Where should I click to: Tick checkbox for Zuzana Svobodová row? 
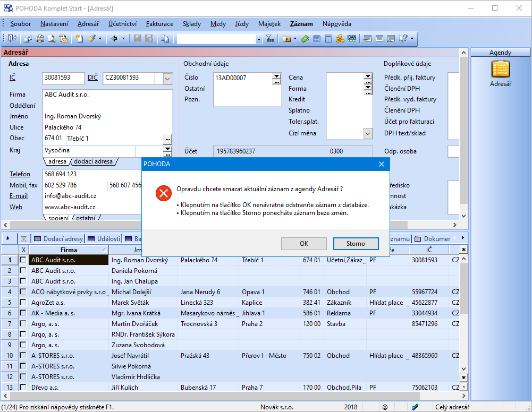point(23,345)
